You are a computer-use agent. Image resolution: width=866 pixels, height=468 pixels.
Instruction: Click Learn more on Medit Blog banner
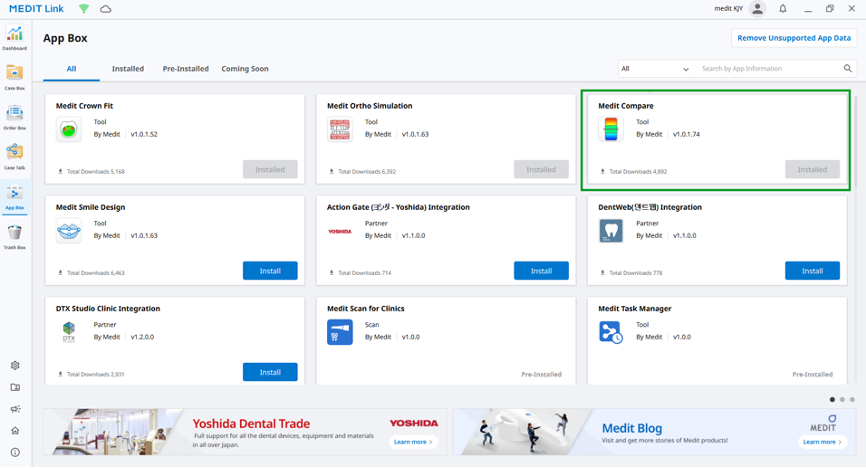click(x=822, y=442)
